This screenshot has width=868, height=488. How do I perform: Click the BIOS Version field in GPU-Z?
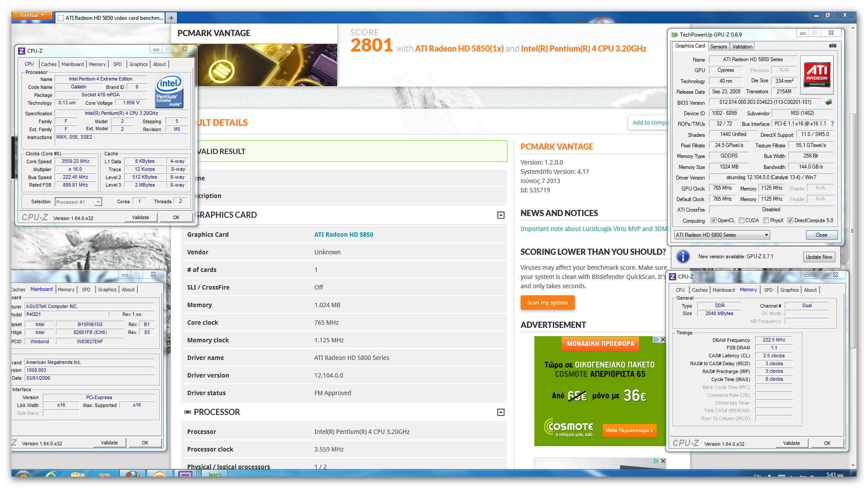click(x=765, y=103)
